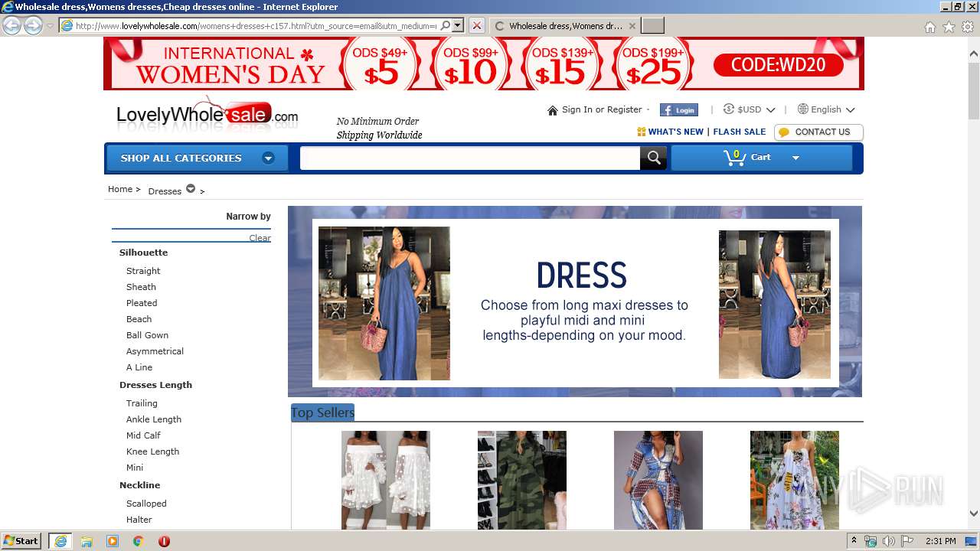The height and width of the screenshot is (551, 980).
Task: Filter by Sheath silhouette
Action: point(141,287)
